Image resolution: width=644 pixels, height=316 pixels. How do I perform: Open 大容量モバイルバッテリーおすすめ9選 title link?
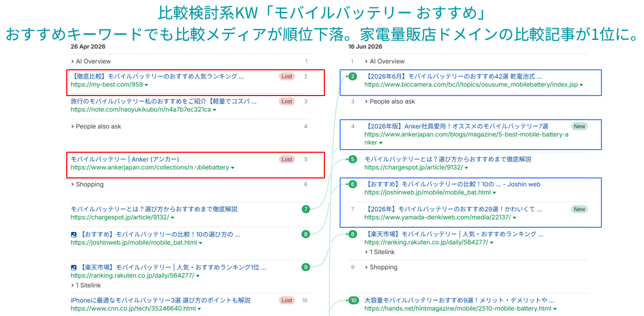tap(459, 300)
